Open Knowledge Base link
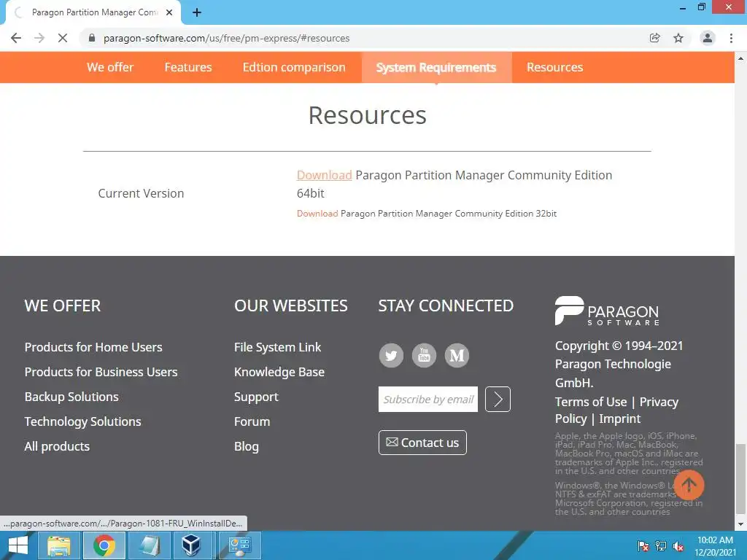This screenshot has width=747, height=560. tap(279, 372)
